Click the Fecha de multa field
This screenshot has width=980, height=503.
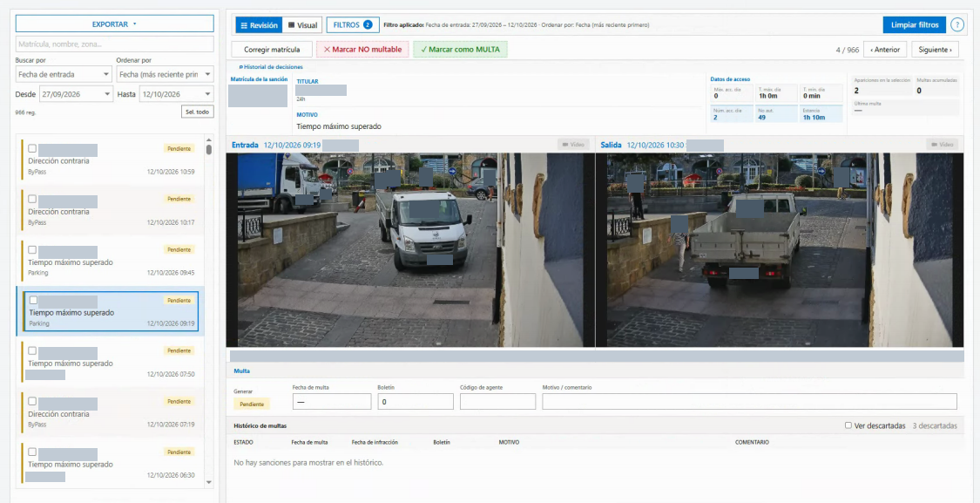332,402
